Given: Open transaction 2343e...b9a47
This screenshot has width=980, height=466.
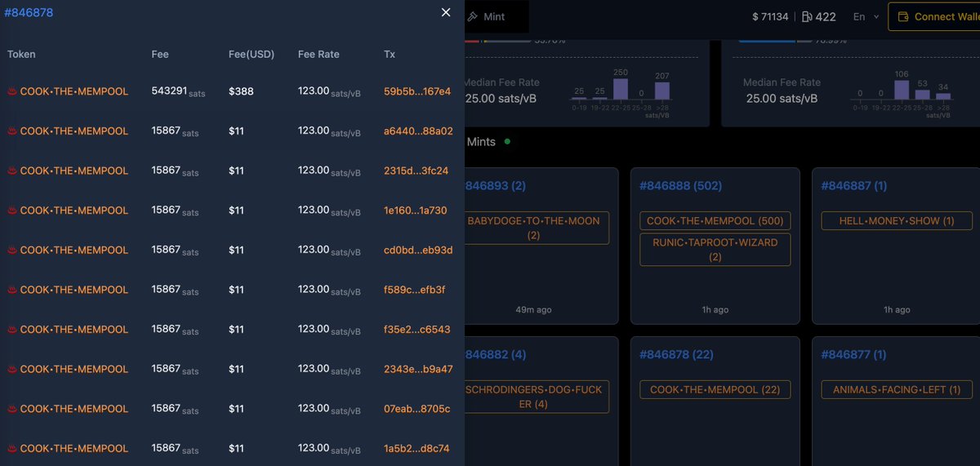Looking at the screenshot, I should pos(418,369).
